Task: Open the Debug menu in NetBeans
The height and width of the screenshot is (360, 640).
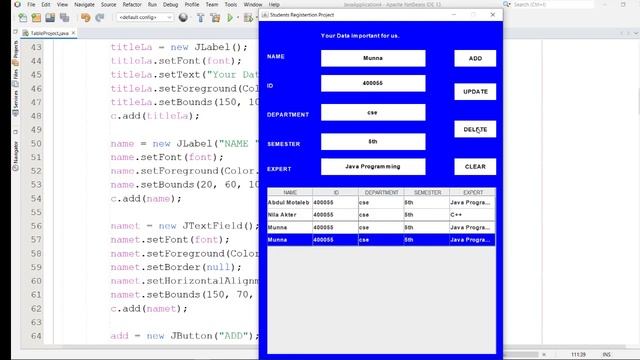Action: tap(171, 4)
